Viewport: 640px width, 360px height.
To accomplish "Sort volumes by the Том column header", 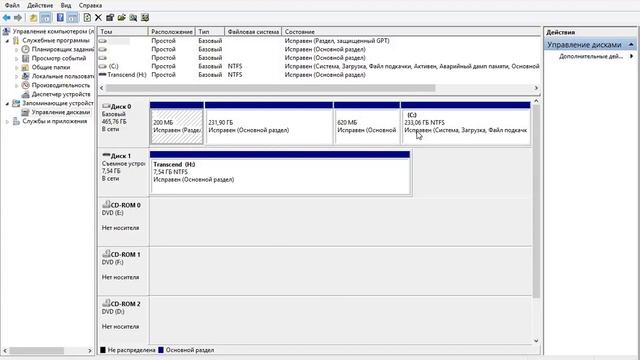I will tap(123, 31).
